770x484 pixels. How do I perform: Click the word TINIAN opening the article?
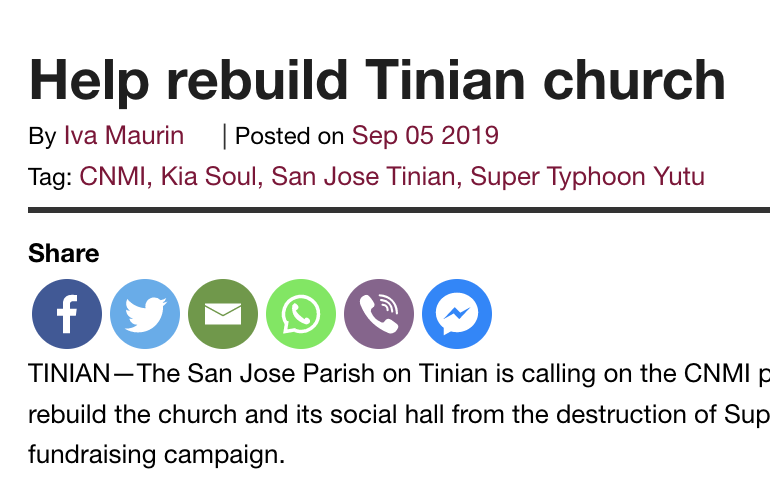coord(69,374)
